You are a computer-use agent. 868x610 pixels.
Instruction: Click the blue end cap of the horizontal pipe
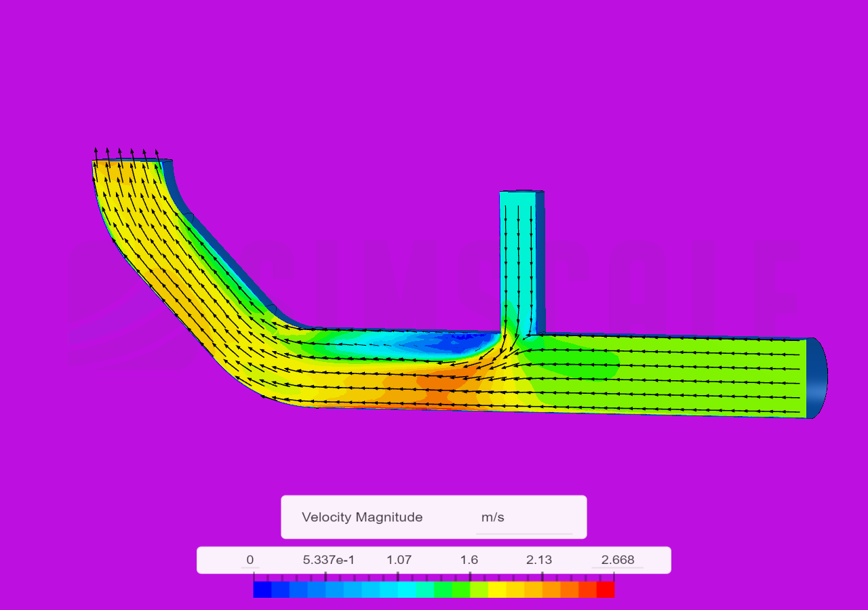point(817,378)
